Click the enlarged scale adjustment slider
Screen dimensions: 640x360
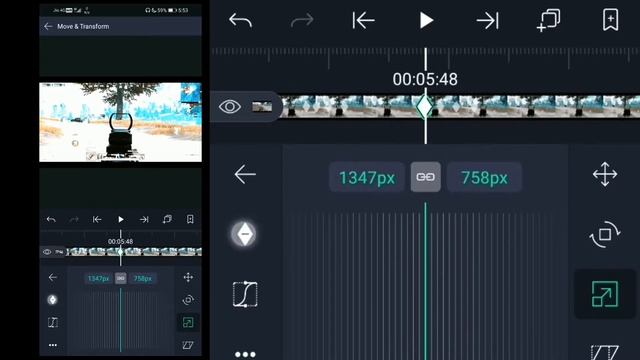point(425,282)
